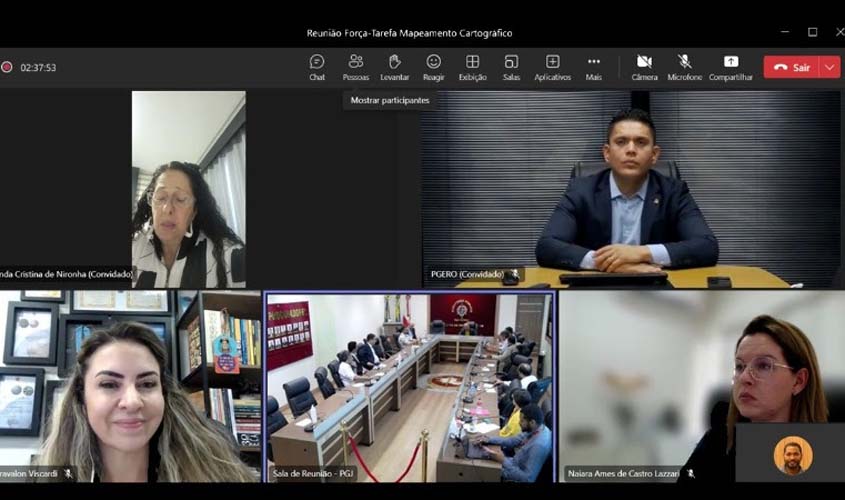Viewport: 845px width, 500px height.
Task: Select the PGERO (Convidado) video tile
Action: [x=632, y=190]
